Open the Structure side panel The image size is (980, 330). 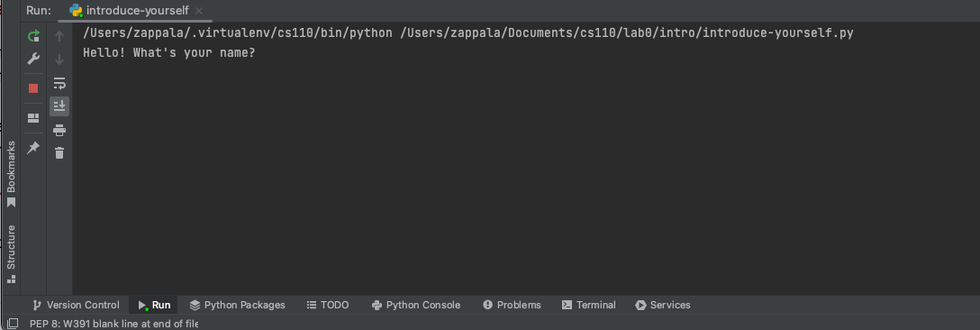click(x=11, y=254)
